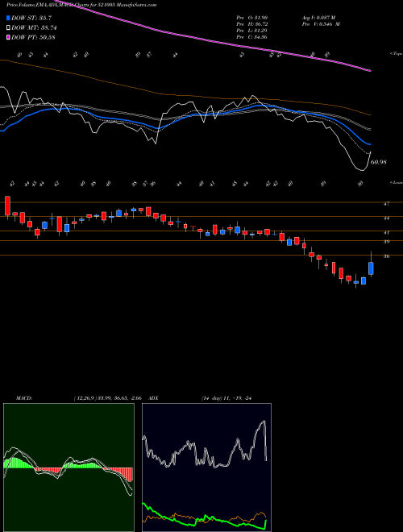The height and width of the screenshot is (532, 403).
Task: Select the 'DOW MT: 38.74' legend label
Action: tap(34, 28)
